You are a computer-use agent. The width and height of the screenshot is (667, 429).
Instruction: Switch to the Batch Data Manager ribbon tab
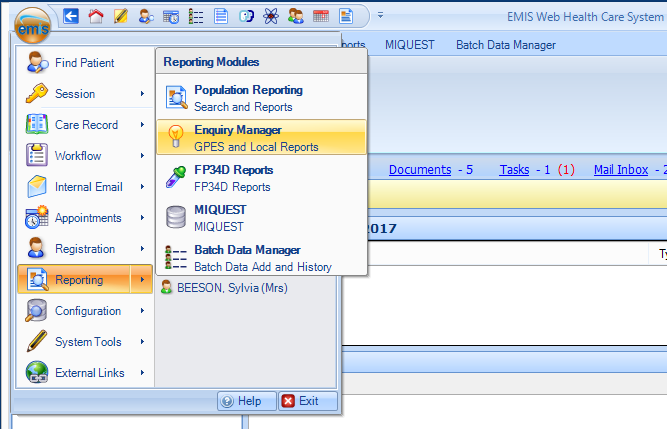coord(506,45)
